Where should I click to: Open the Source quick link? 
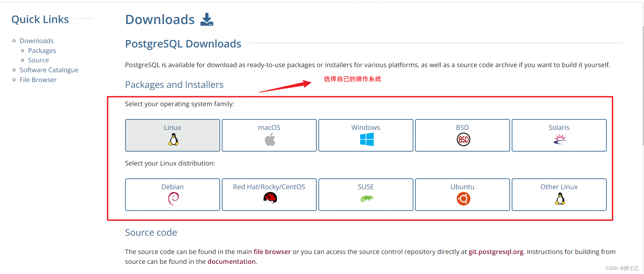[38, 60]
